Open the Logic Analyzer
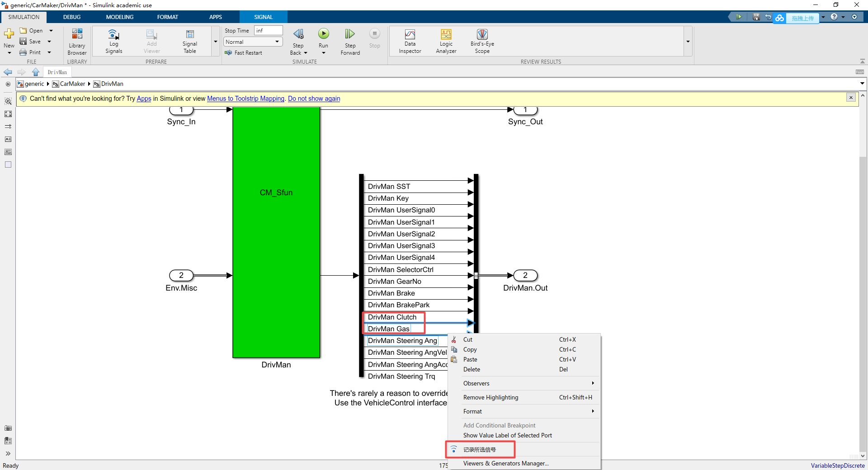This screenshot has width=868, height=470. coord(445,41)
